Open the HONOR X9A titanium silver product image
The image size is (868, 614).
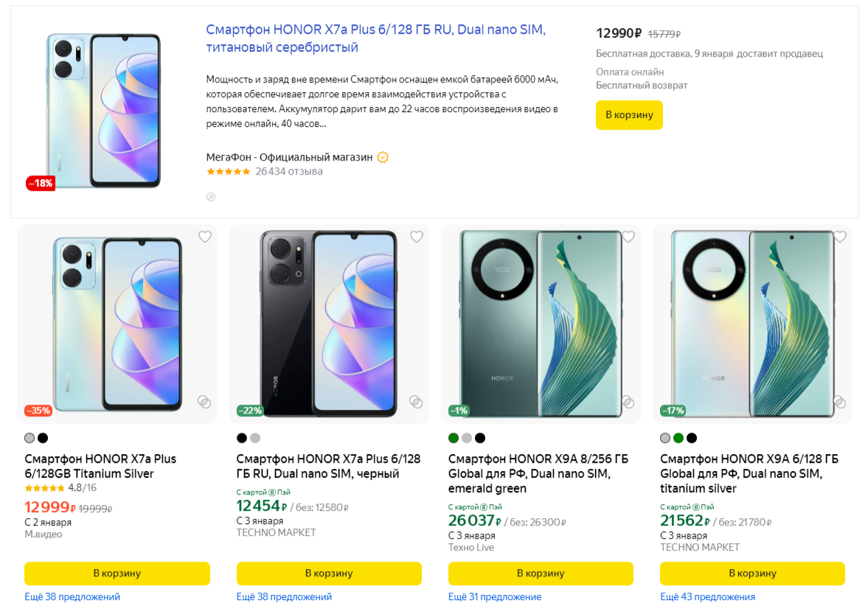753,324
